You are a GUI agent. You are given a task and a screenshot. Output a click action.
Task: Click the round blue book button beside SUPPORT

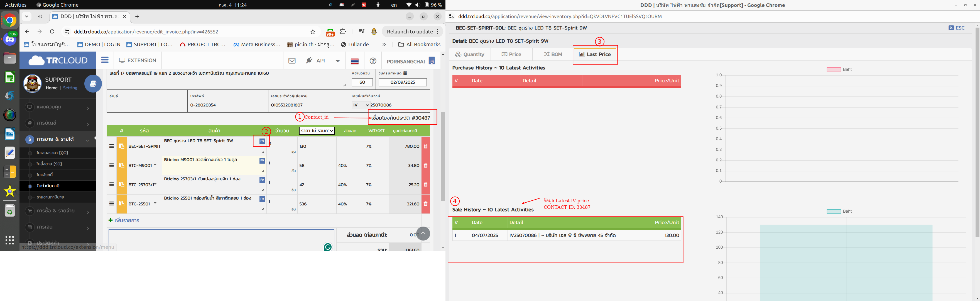pos(93,83)
